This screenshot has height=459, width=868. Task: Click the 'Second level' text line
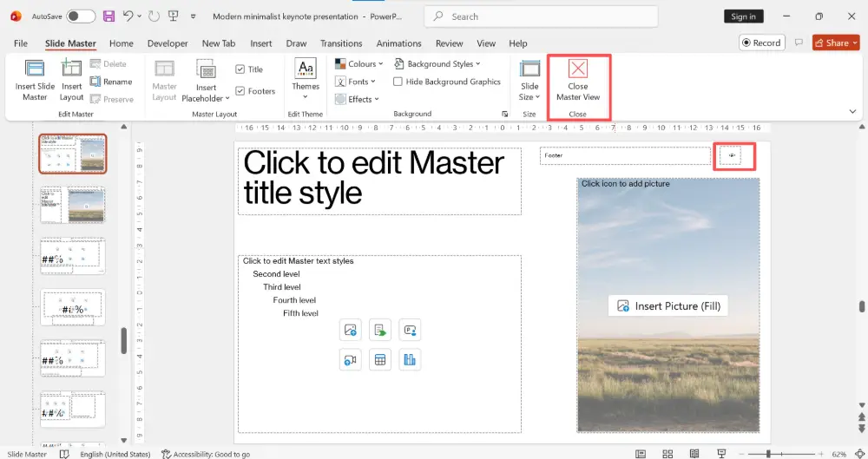(x=276, y=274)
